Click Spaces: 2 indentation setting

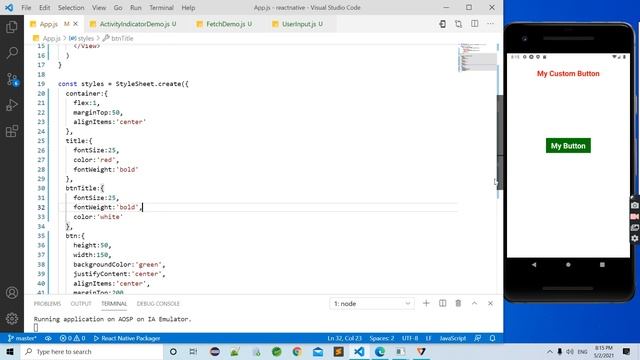[382, 338]
